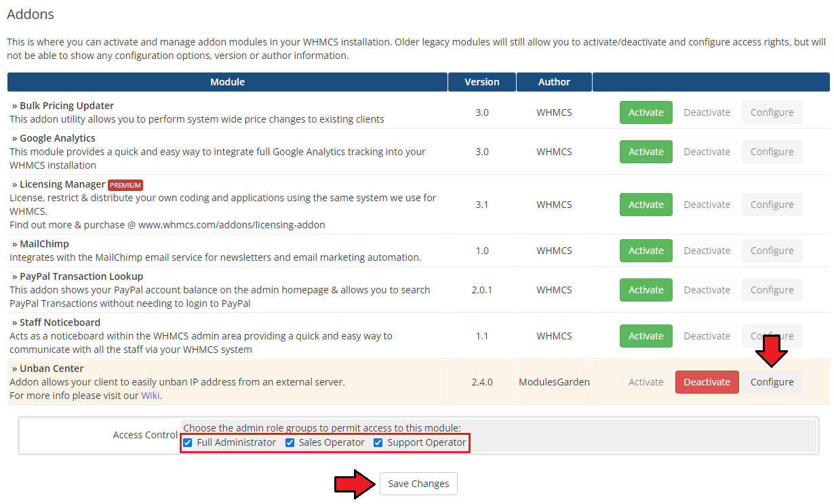The width and height of the screenshot is (834, 504).
Task: Click version 2.0.1 for PayPal Transaction Lookup
Action: click(x=482, y=290)
